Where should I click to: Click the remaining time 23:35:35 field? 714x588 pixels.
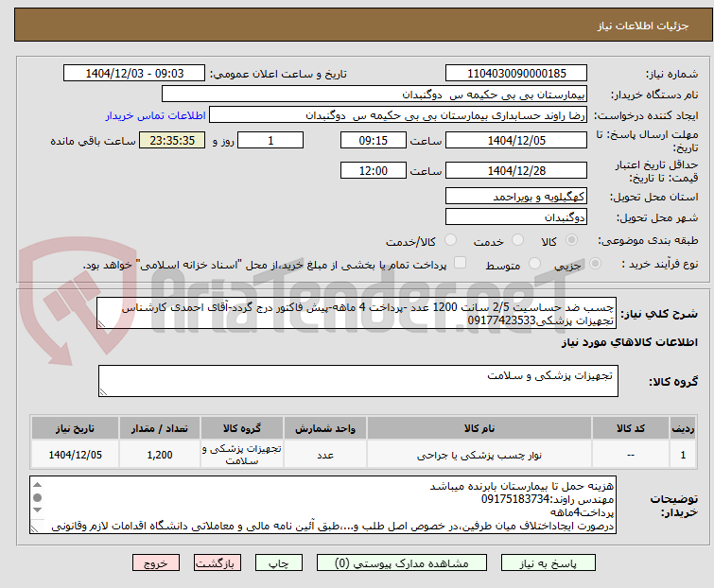(172, 140)
